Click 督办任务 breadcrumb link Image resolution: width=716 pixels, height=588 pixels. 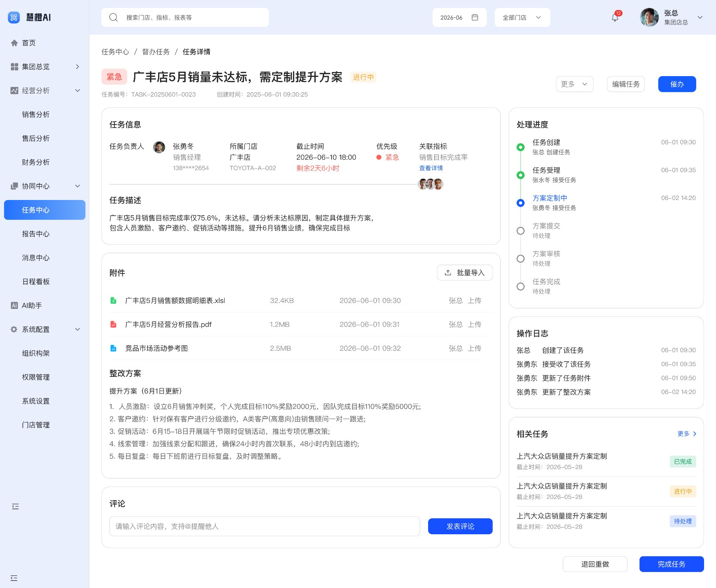(156, 52)
